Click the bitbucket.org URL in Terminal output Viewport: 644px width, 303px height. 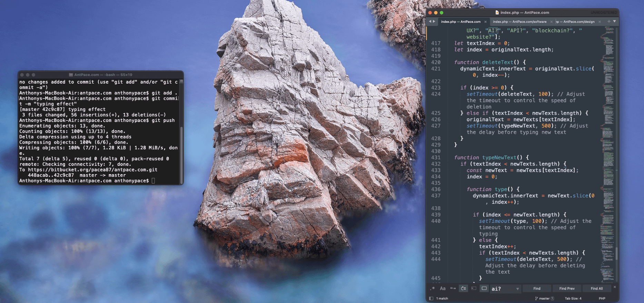tap(92, 170)
